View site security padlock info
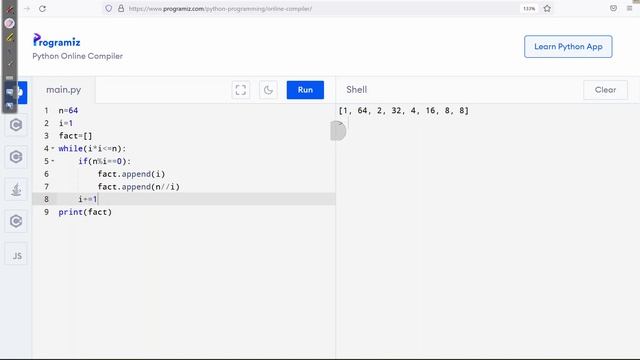This screenshot has width=640, height=360. pos(121,8)
